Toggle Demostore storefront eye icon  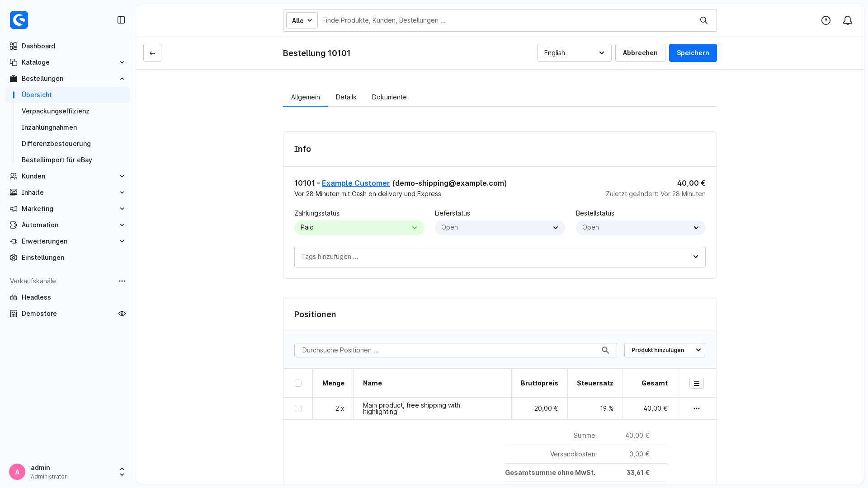(122, 314)
